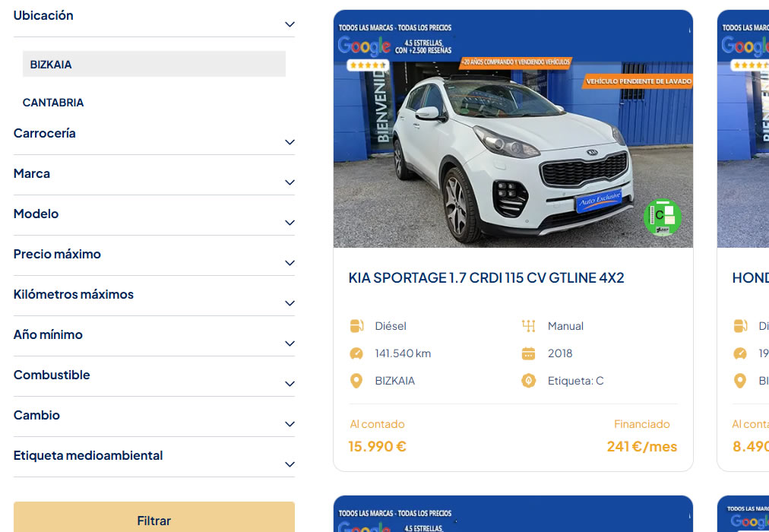Open the KIA Sportage 1.7 CRDI listing title

pyautogui.click(x=486, y=278)
